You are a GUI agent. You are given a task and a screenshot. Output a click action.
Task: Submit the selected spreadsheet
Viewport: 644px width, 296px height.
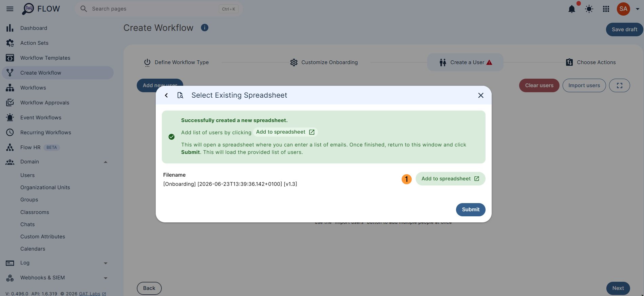pos(471,210)
